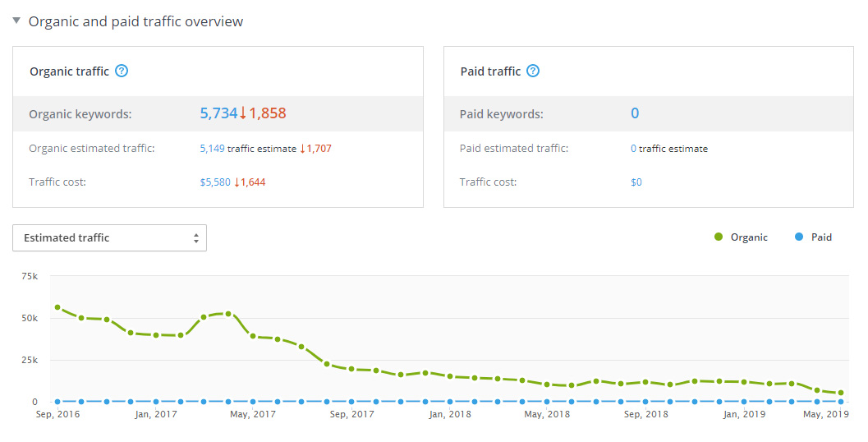Select the Sep, 2016 paid data point
The image size is (868, 442).
tap(57, 402)
